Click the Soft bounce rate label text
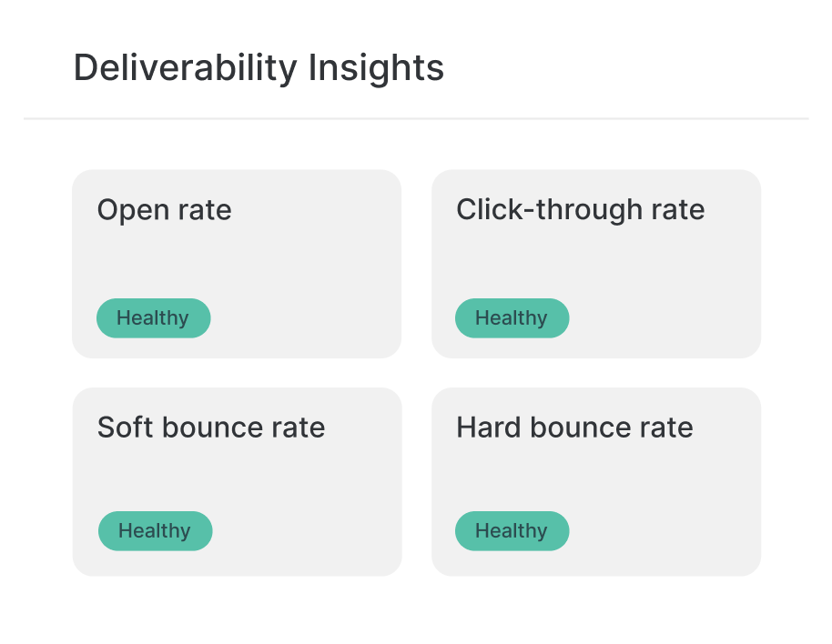Viewport: 832px width, 644px height. click(211, 428)
